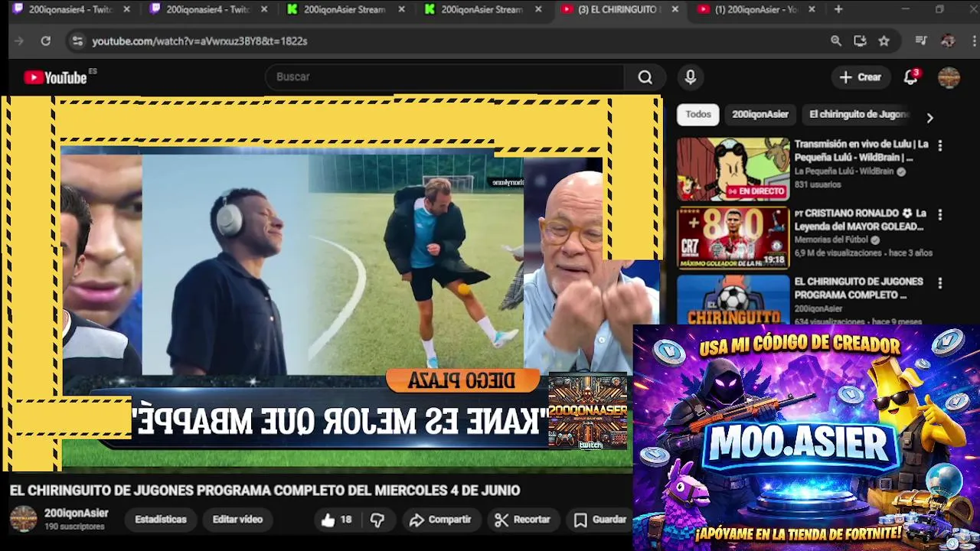This screenshot has height=551, width=980.
Task: Reload the current YouTube page
Action: [46, 41]
